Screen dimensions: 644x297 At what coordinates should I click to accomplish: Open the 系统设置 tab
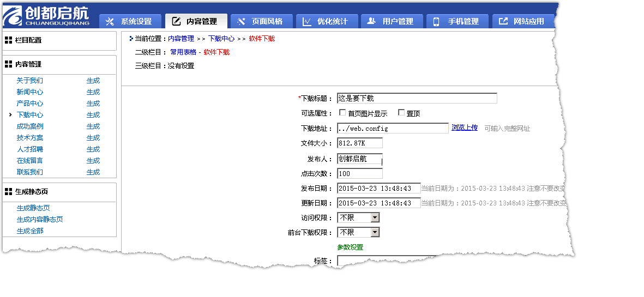point(131,21)
